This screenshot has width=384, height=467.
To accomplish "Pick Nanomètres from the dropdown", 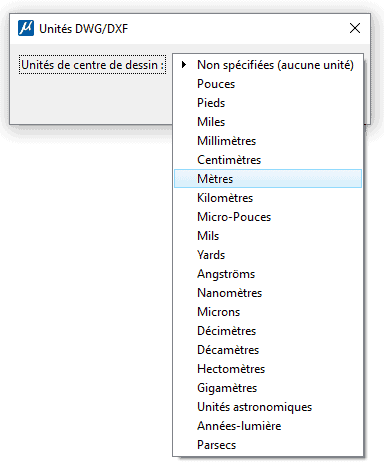I will click(268, 293).
